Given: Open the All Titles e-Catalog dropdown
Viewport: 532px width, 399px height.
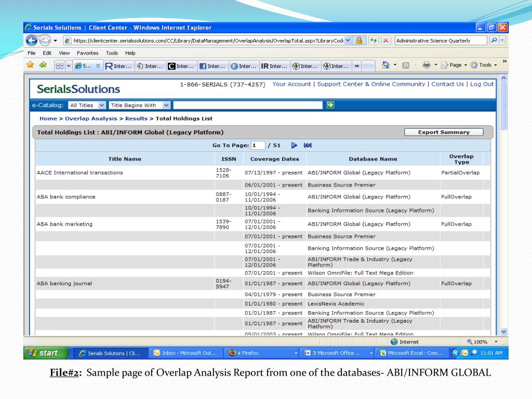Looking at the screenshot, I should (x=87, y=105).
